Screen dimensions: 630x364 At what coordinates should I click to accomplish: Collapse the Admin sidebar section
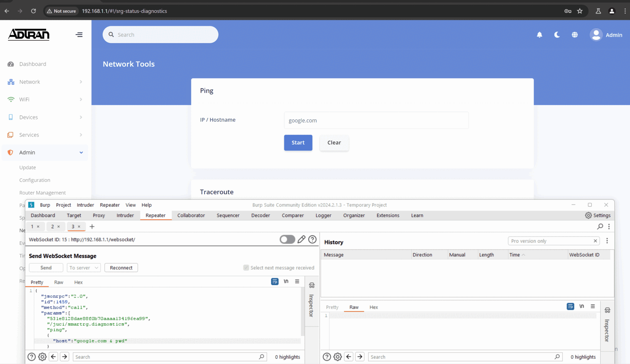(x=45, y=152)
